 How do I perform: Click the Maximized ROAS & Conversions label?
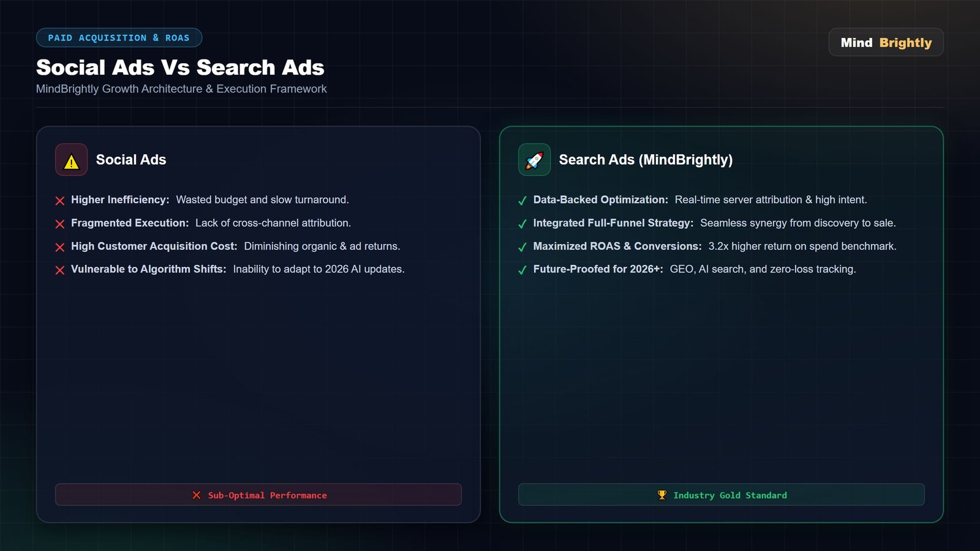(x=617, y=246)
